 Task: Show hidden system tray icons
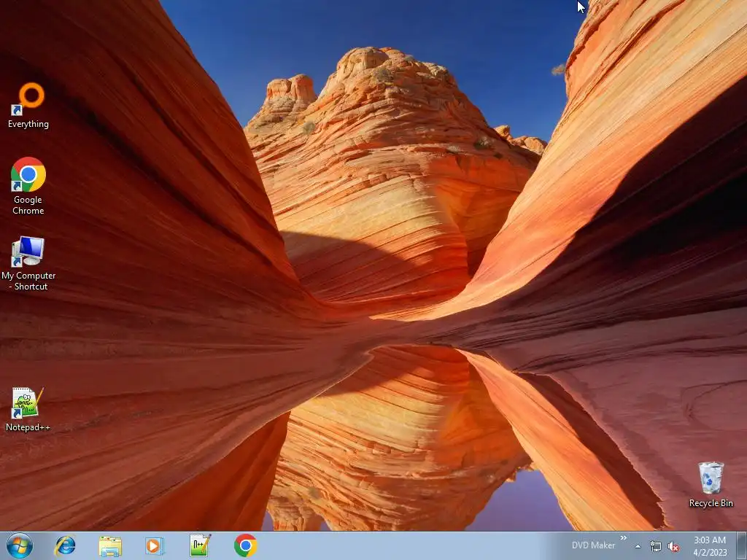point(638,547)
